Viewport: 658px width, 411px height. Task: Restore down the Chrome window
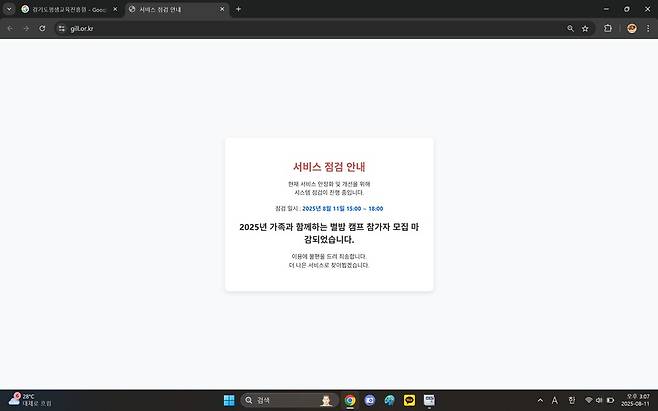(x=627, y=9)
